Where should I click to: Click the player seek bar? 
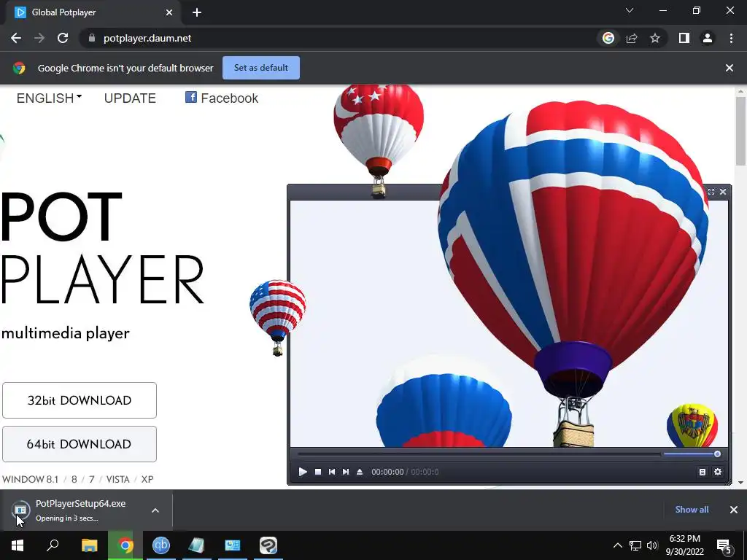[479, 454]
